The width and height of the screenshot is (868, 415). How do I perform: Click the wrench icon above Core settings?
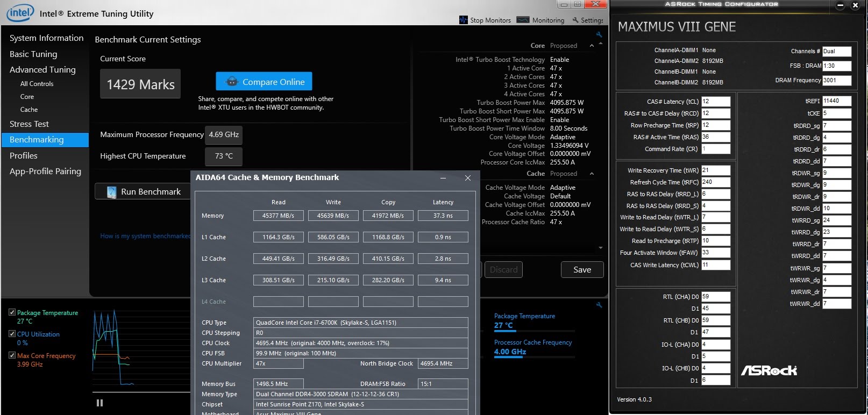click(x=599, y=34)
